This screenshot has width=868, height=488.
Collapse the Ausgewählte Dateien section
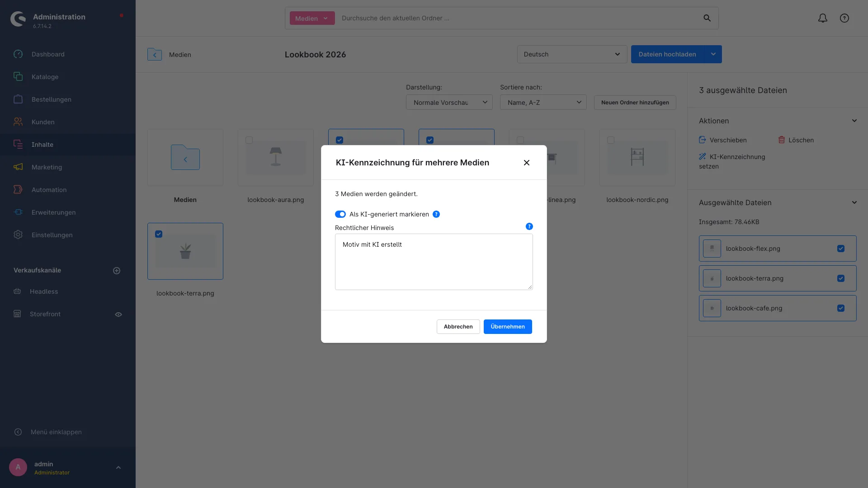pos(854,203)
